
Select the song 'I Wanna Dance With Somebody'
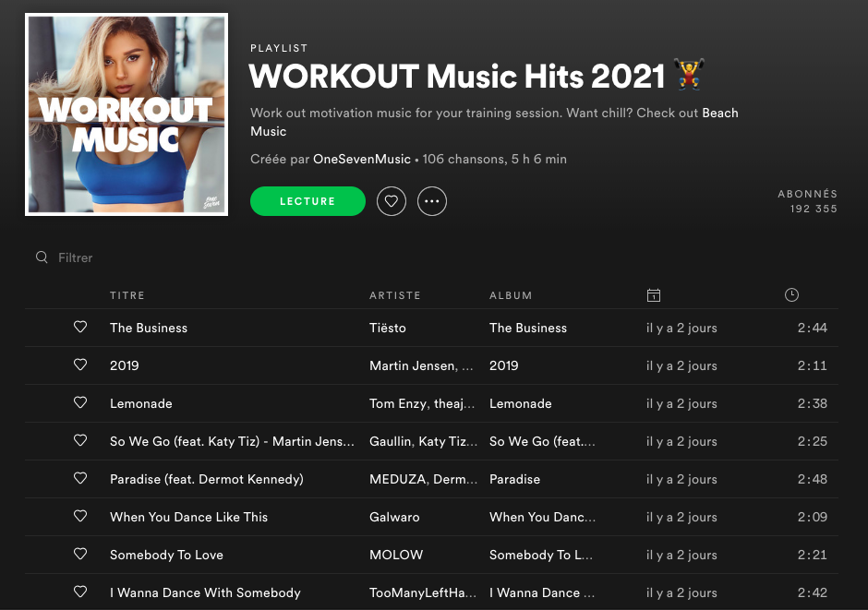click(x=207, y=592)
